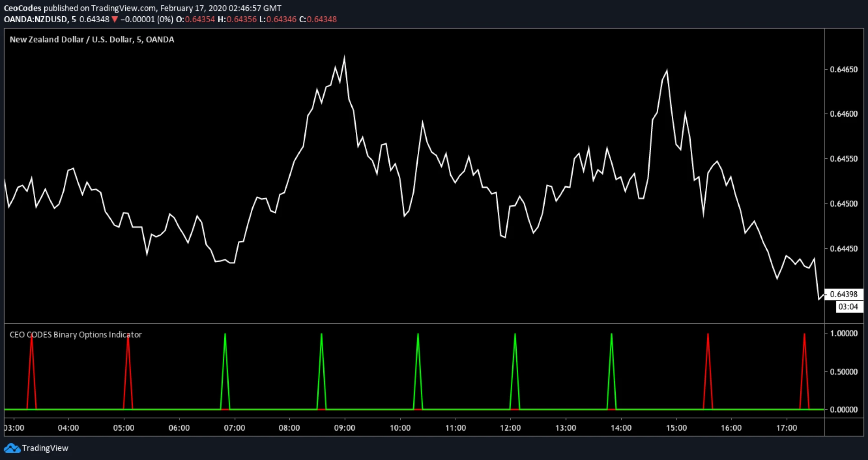Toggle the CEO CODES Binary Options Indicator label

coord(75,335)
